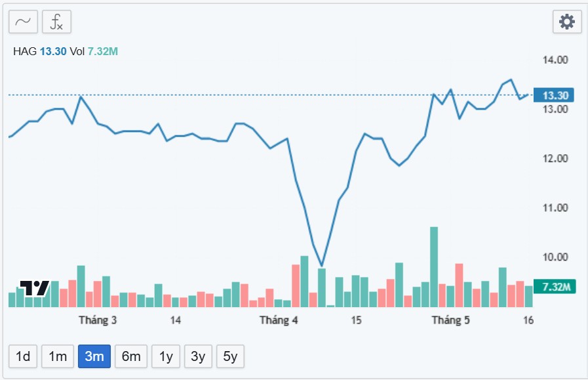
Task: Click the 13.30 current price label
Action: [554, 95]
